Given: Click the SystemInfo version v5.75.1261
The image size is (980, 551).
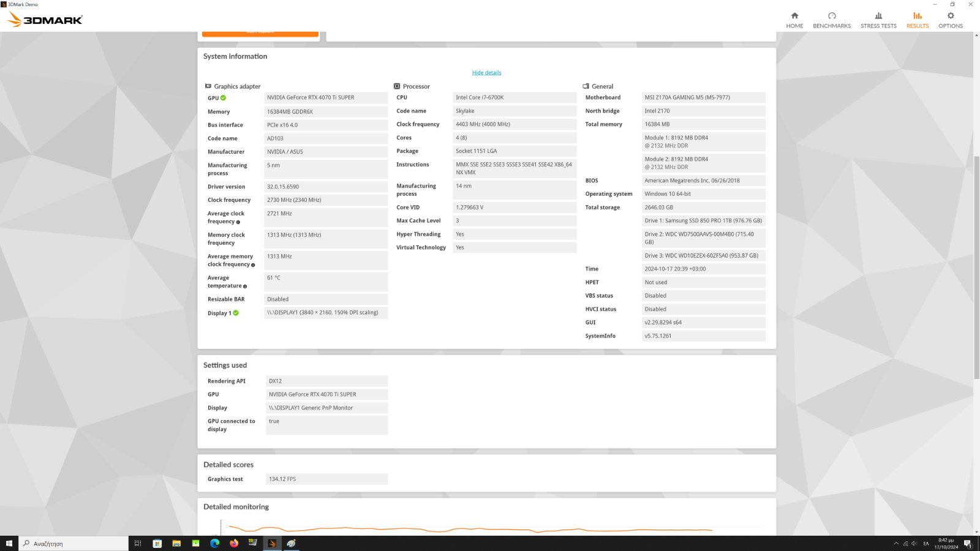Looking at the screenshot, I should point(704,336).
